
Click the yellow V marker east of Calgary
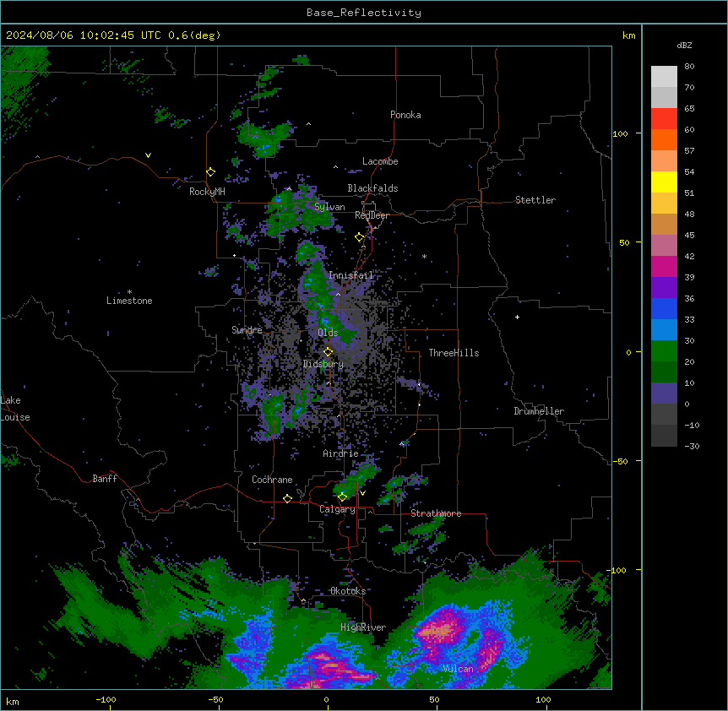362,493
